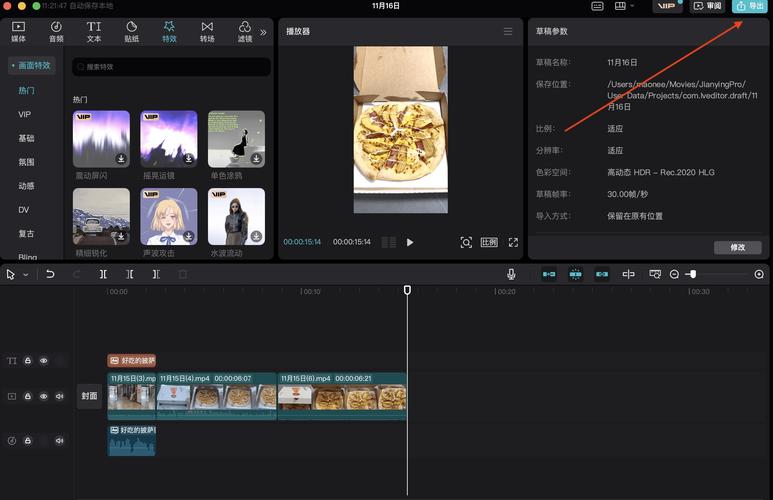773x500 pixels.
Task: Toggle auto snapping
Action: [x=575, y=274]
